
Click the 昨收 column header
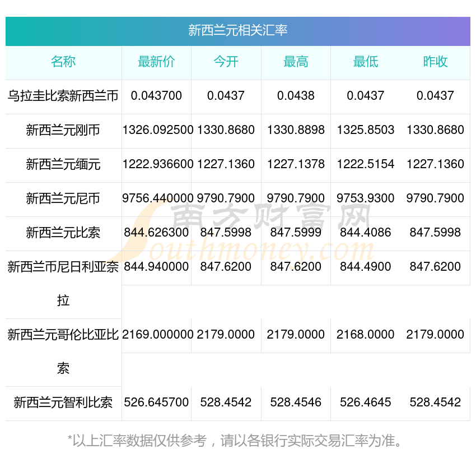coord(435,62)
